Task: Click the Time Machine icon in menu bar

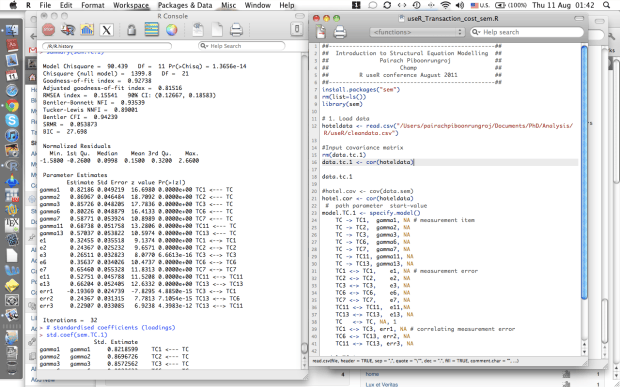Action: (416, 5)
